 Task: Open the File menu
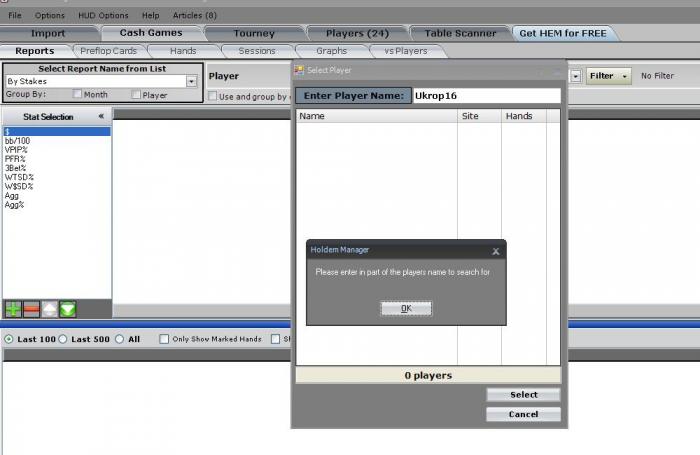click(x=15, y=15)
